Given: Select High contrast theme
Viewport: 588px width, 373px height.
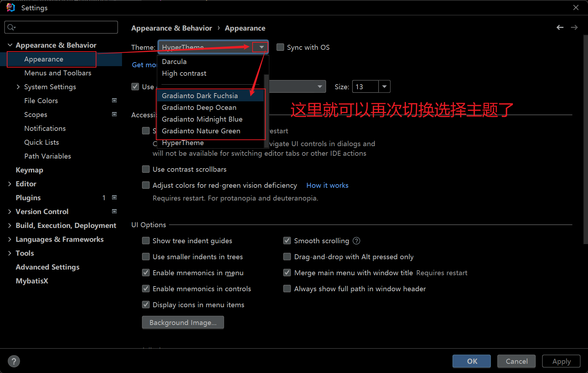Looking at the screenshot, I should click(x=211, y=73).
